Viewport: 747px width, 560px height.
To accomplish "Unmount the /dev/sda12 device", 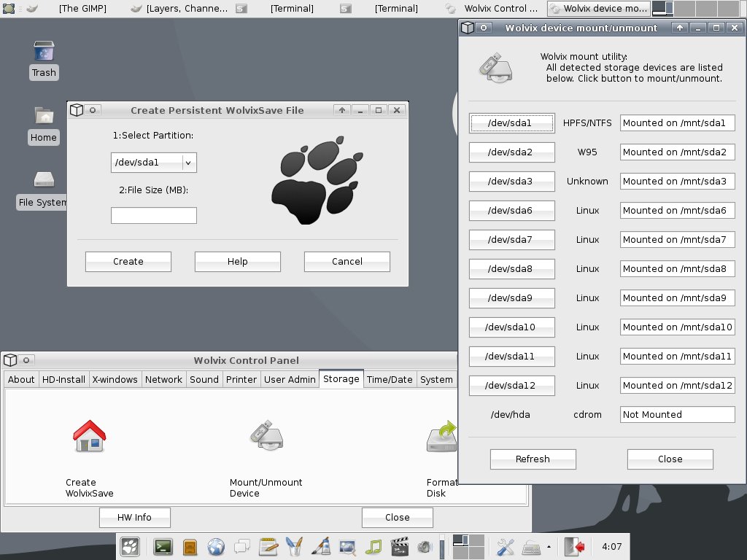I will point(511,386).
